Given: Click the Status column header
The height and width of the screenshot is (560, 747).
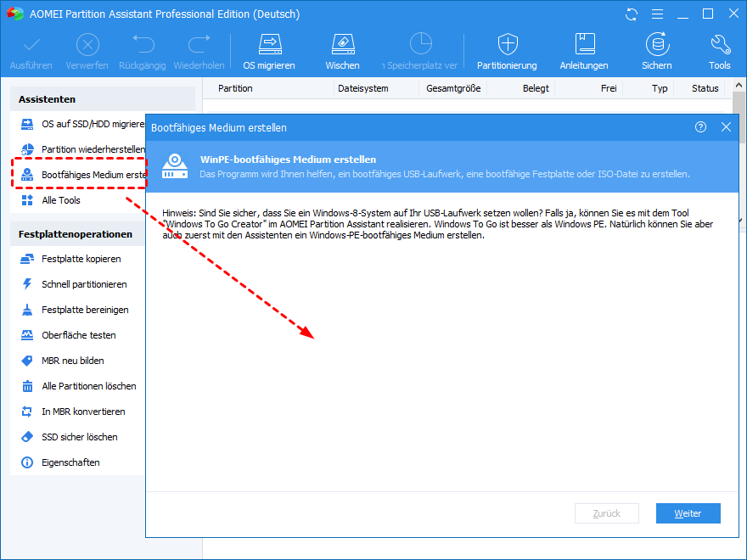Looking at the screenshot, I should [x=705, y=88].
